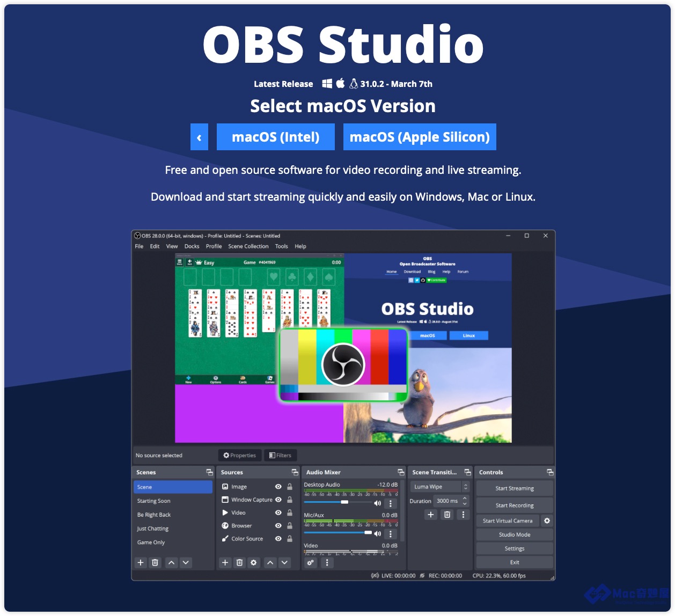
Task: Open the Luma Wipe transition dropdown
Action: pos(440,487)
